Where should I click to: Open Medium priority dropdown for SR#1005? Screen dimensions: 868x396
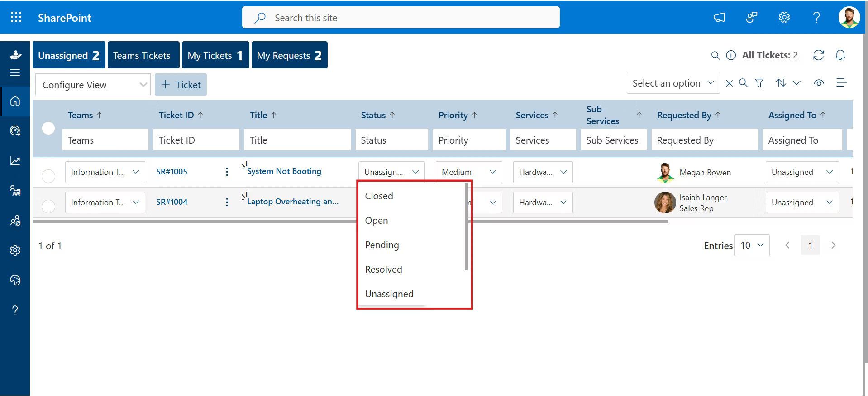click(469, 172)
